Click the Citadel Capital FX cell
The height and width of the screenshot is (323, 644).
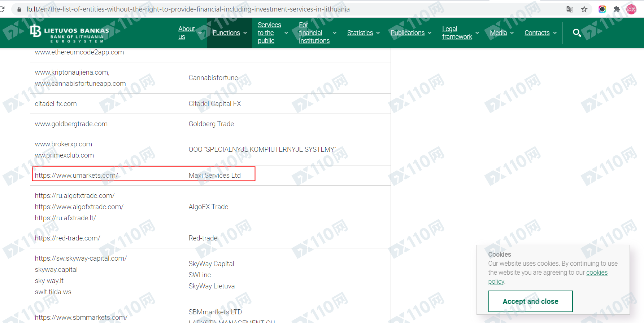click(214, 104)
